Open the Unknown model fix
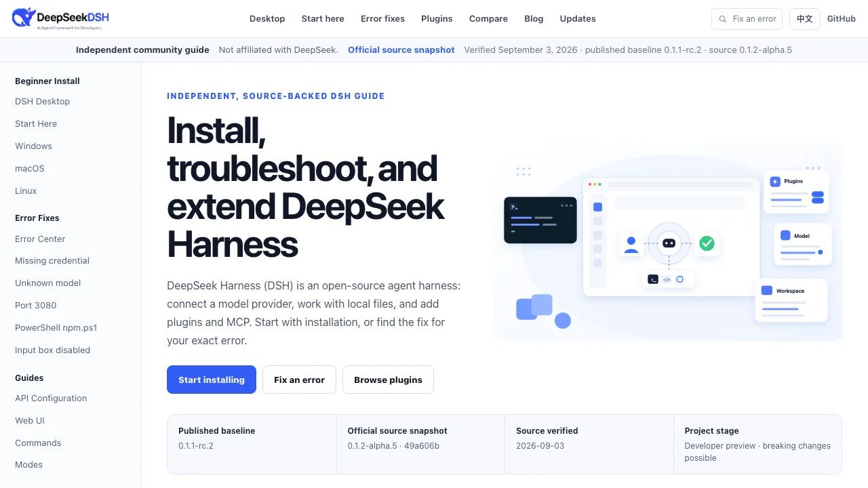 click(48, 283)
